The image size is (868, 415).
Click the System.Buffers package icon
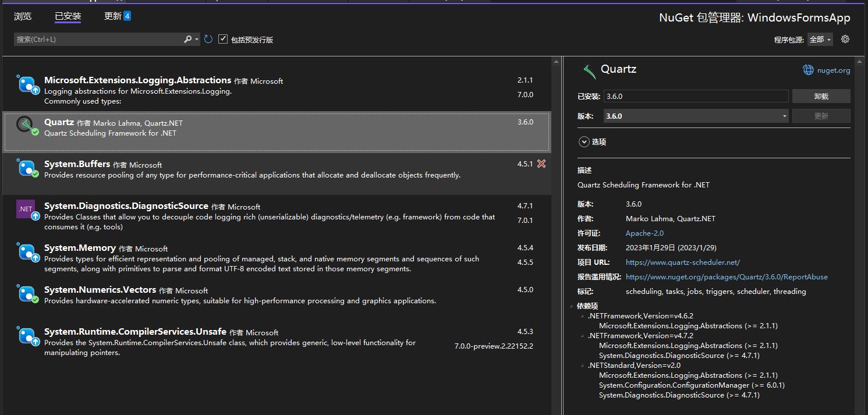pyautogui.click(x=27, y=168)
